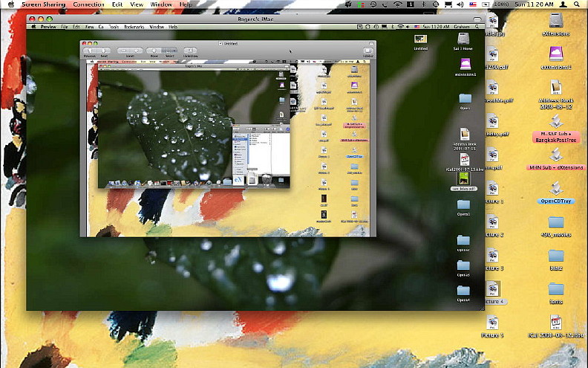Select the Preview Move tool
588x368 pixels.
click(x=154, y=51)
